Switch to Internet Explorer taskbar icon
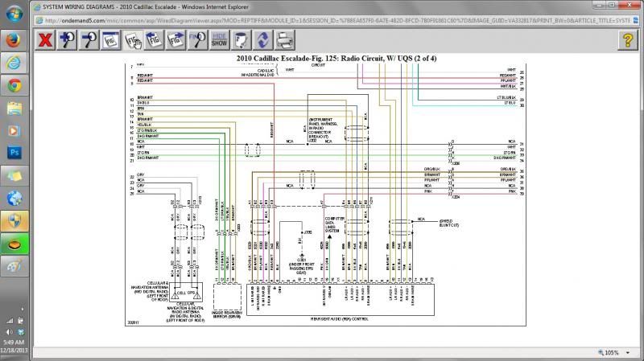The width and height of the screenshot is (644, 361). [14, 63]
